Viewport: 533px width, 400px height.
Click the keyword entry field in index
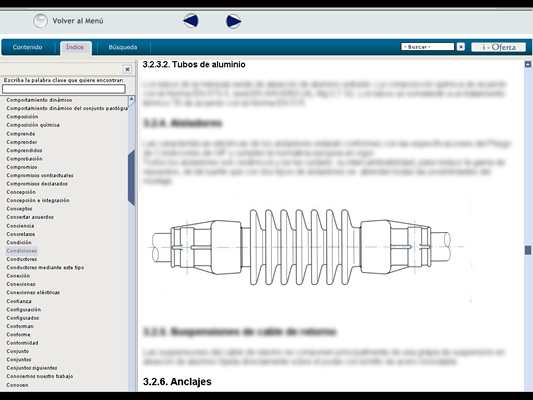[64, 89]
